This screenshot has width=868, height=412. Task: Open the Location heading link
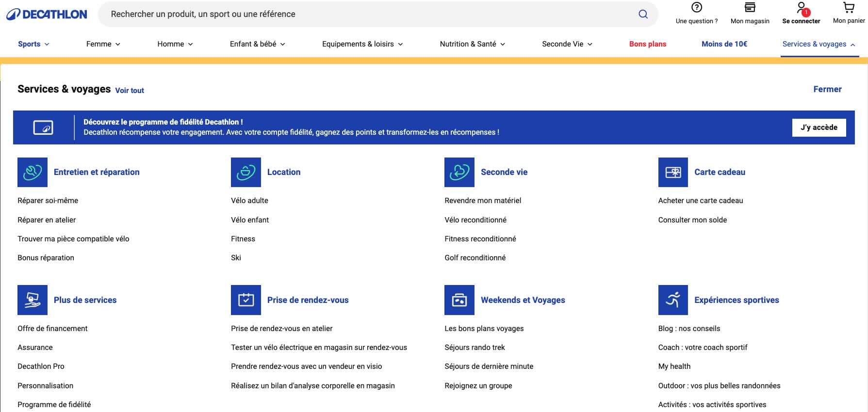click(x=284, y=172)
